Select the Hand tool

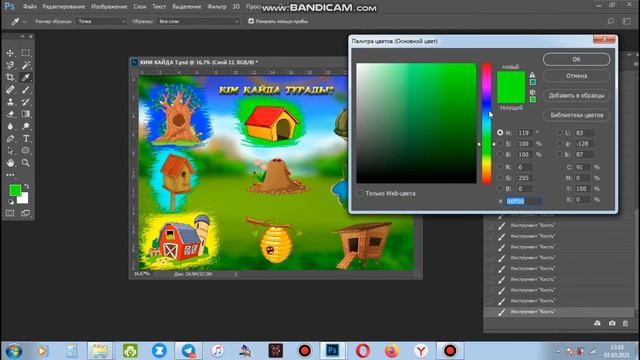tap(10, 163)
